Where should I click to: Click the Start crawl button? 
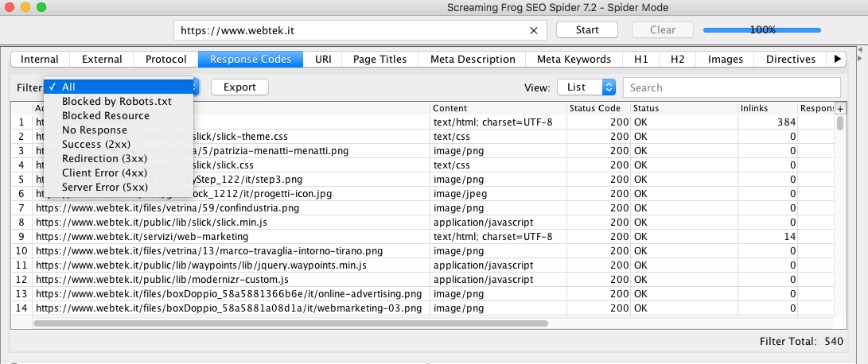(x=587, y=30)
